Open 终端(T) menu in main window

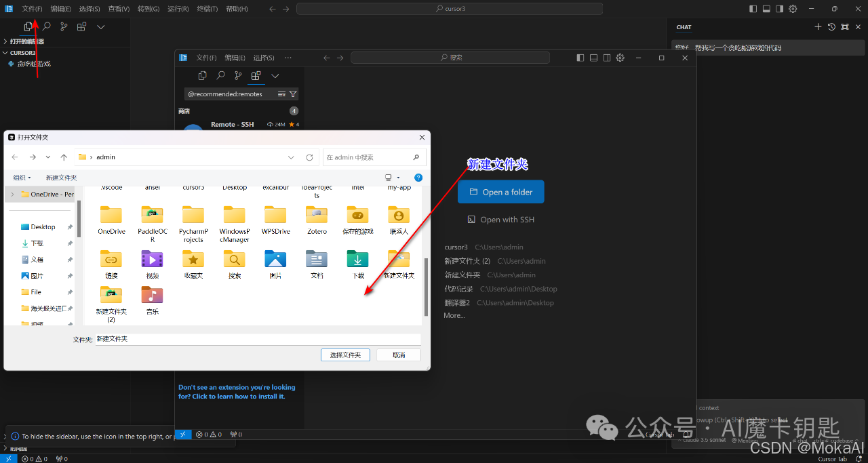pyautogui.click(x=208, y=9)
